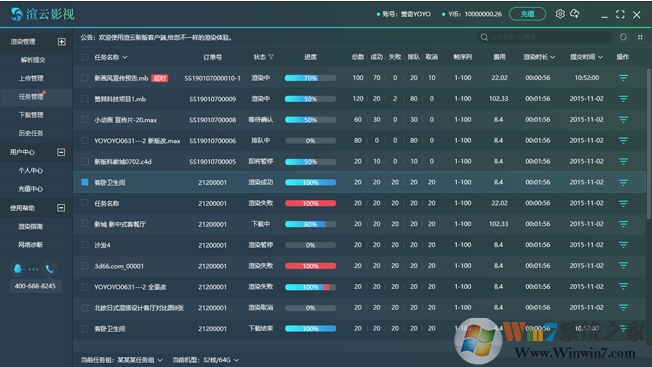Click the announcement text 公告
The height and width of the screenshot is (367, 652).
[x=156, y=37]
